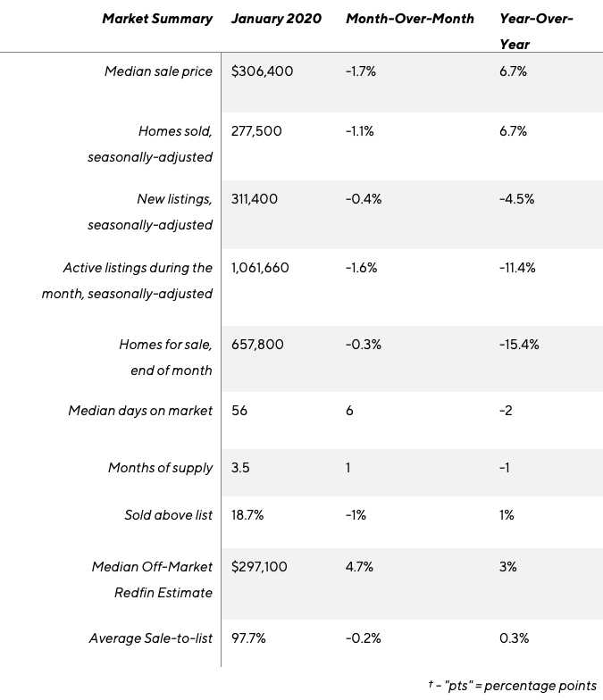Select the New listings, seasonally-adjusted label

tap(150, 212)
